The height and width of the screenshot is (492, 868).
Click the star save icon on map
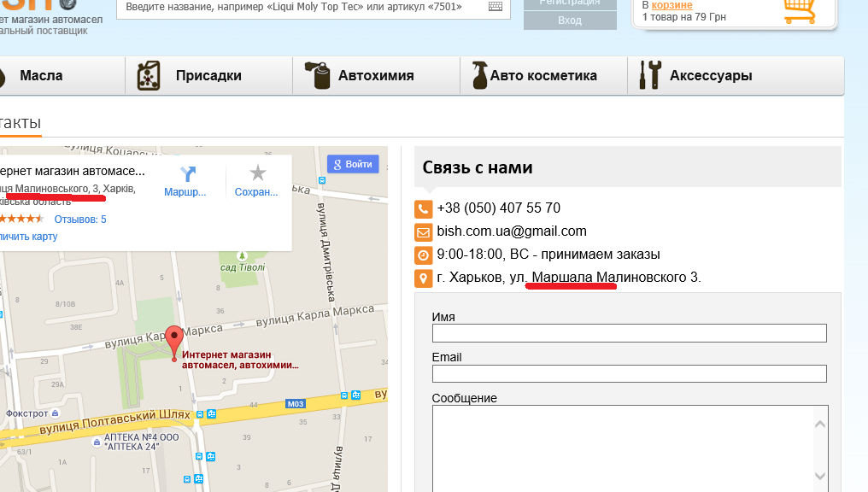(257, 174)
